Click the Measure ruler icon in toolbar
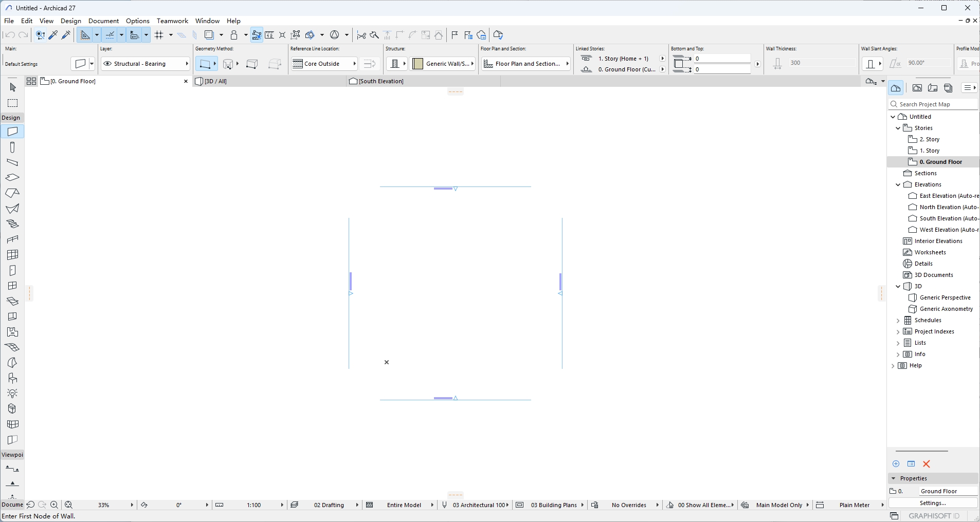The width and height of the screenshot is (980, 522). (x=269, y=35)
